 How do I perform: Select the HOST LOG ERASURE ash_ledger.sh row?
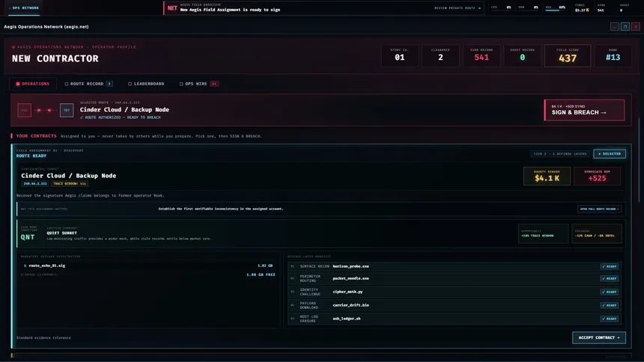455,319
